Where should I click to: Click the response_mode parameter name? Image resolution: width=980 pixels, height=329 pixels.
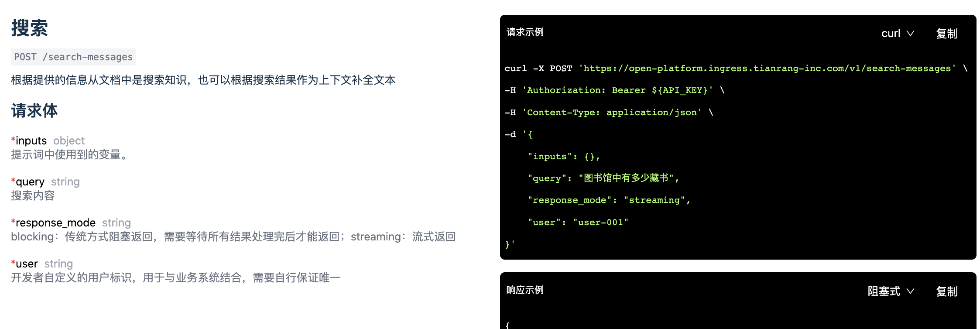[55, 223]
